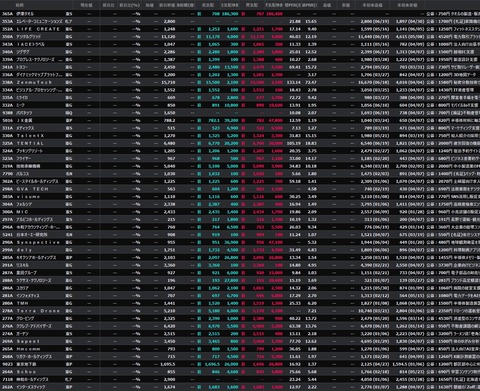Click ask price 782.1 in JX金属 row
Image resolution: width=480 pixels, height=391 pixels.
(214, 120)
